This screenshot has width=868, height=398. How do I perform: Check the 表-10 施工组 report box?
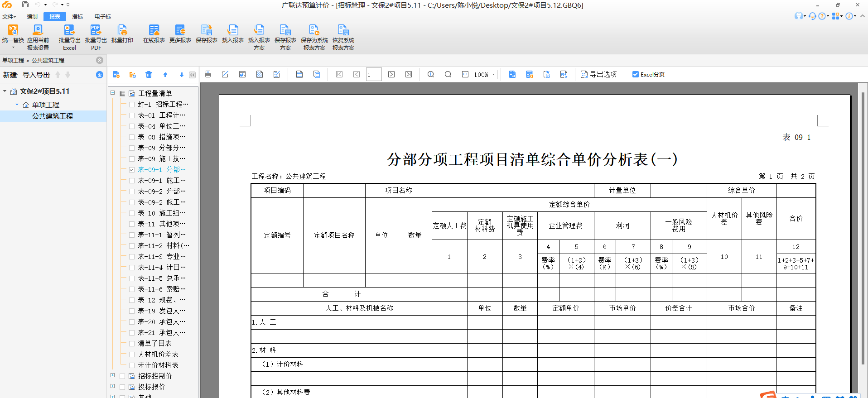click(x=132, y=213)
